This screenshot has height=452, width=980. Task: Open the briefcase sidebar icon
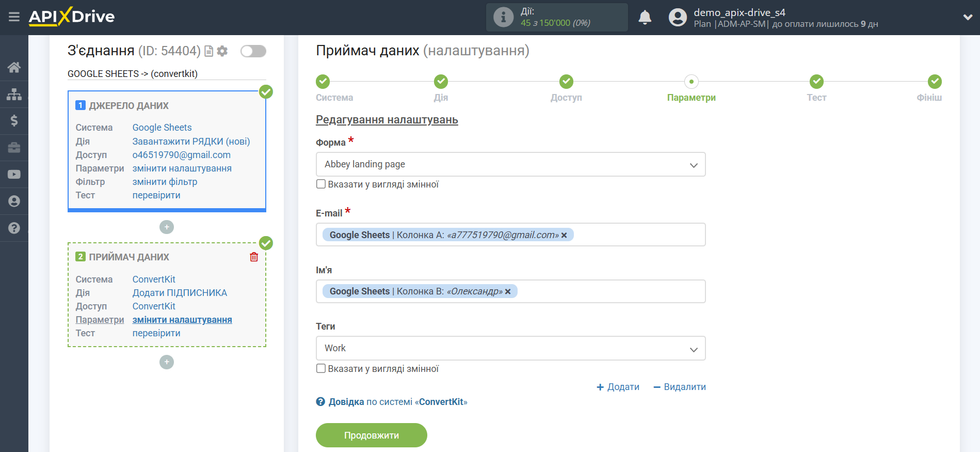[x=14, y=148]
